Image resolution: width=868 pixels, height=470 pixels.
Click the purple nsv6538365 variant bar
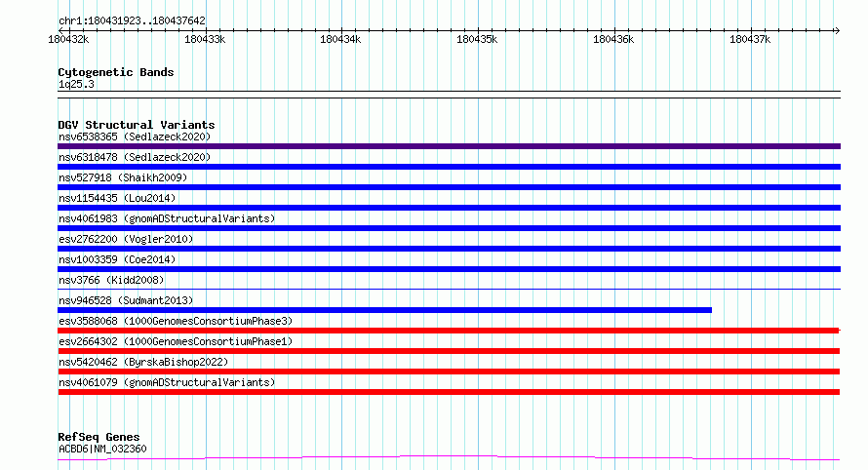coord(449,146)
